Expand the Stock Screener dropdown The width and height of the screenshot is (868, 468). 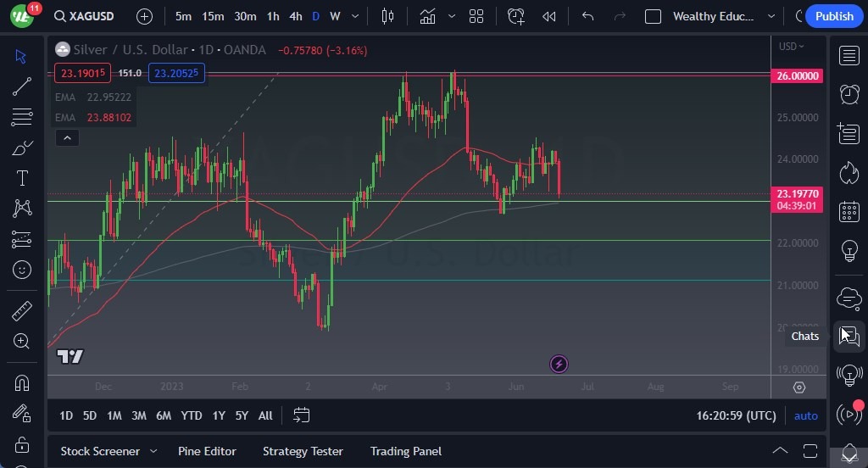[153, 451]
